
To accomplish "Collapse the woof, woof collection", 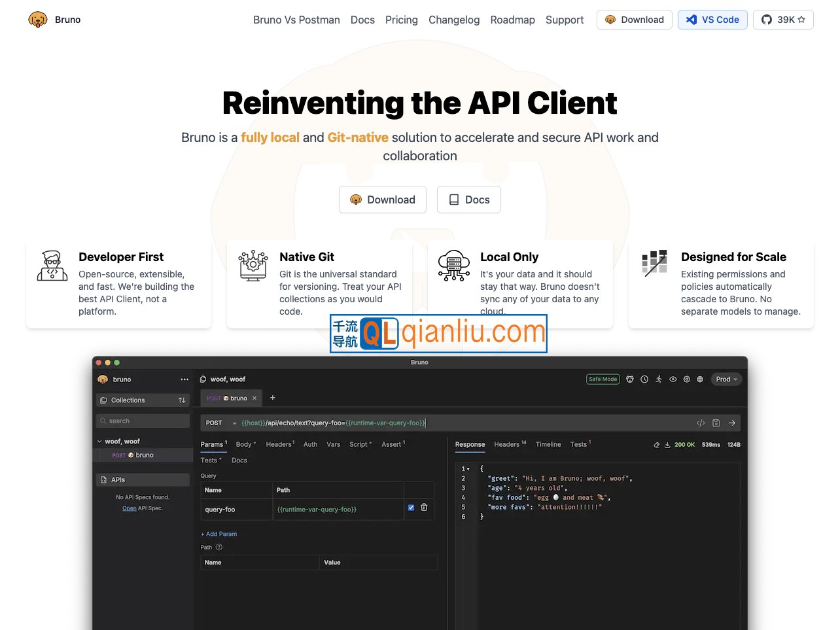I will tap(100, 442).
